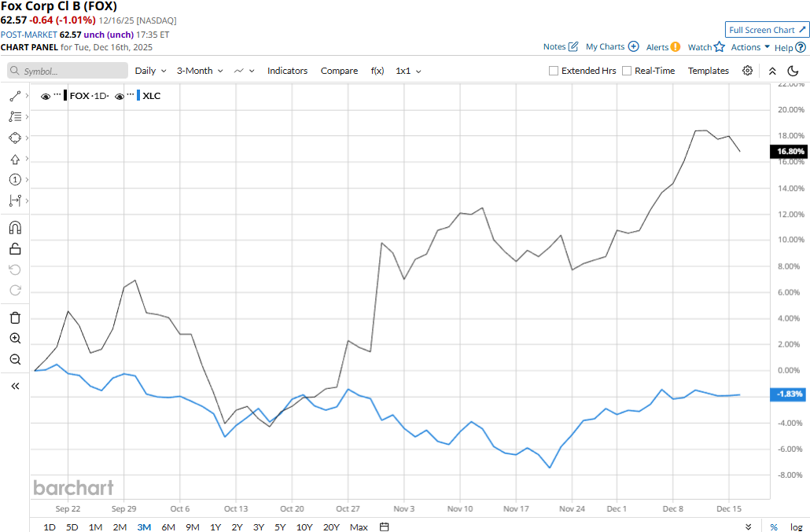Expand the Fibonacci tool submenu arrow

(x=27, y=116)
